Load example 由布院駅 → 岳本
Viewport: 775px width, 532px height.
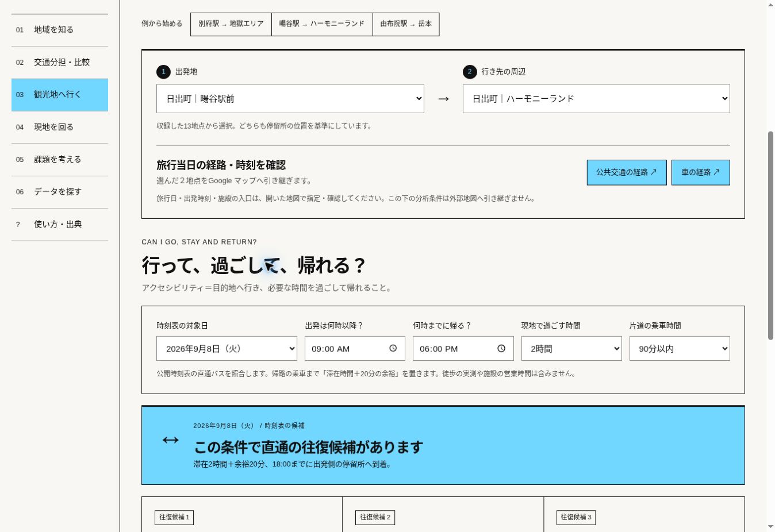406,24
